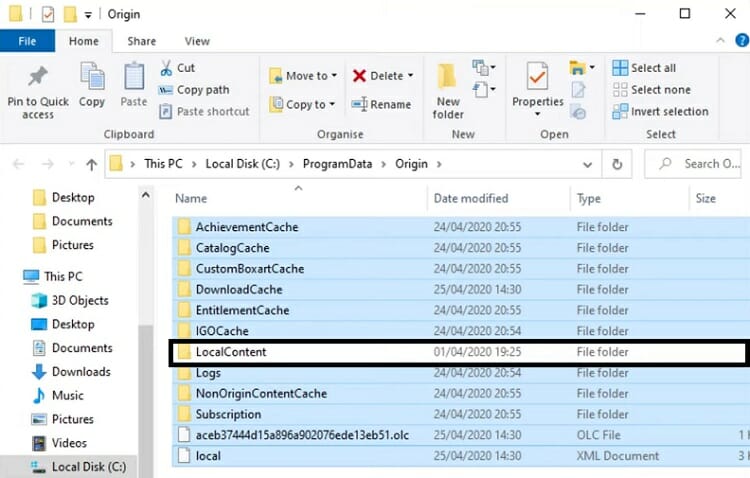Open the File menu
The image size is (750, 478).
point(28,41)
